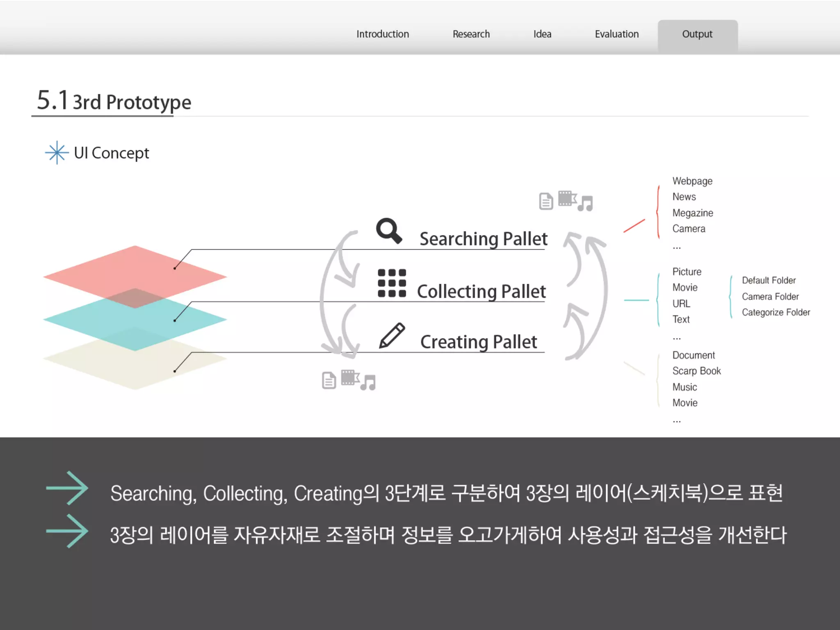The image size is (840, 630).
Task: Click the second teal arrow in footer
Action: pyautogui.click(x=68, y=531)
